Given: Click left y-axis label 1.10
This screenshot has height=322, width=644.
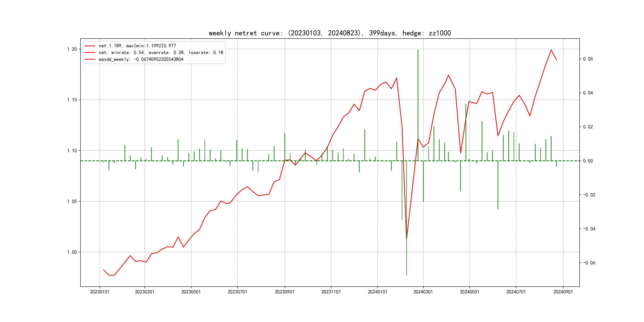Looking at the screenshot, I should (72, 150).
